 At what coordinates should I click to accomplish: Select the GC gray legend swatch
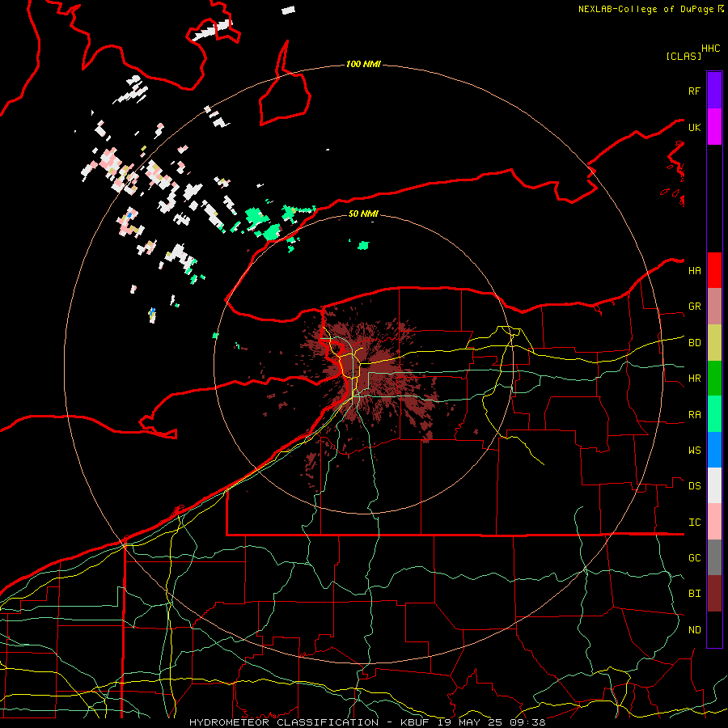[714, 557]
